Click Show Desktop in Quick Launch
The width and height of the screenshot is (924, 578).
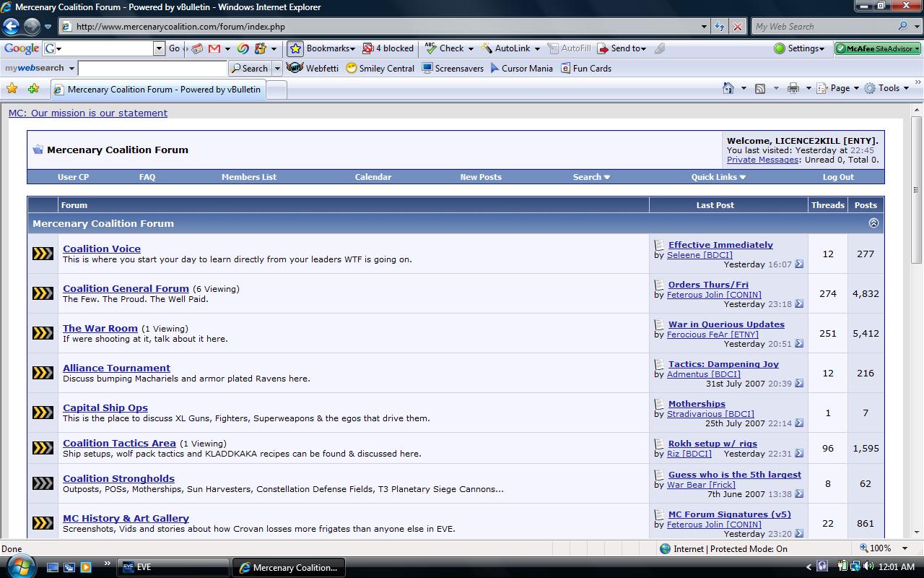tap(53, 567)
